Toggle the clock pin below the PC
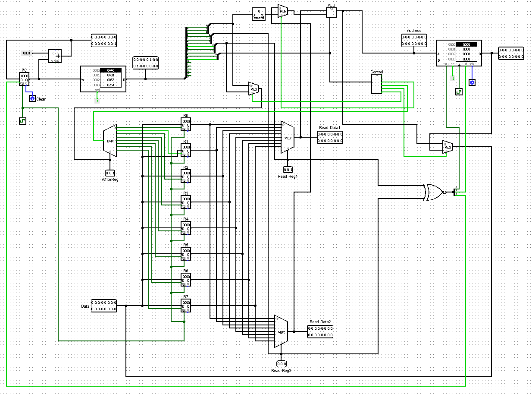Screen dimensions: 532x394 [x=23, y=121]
